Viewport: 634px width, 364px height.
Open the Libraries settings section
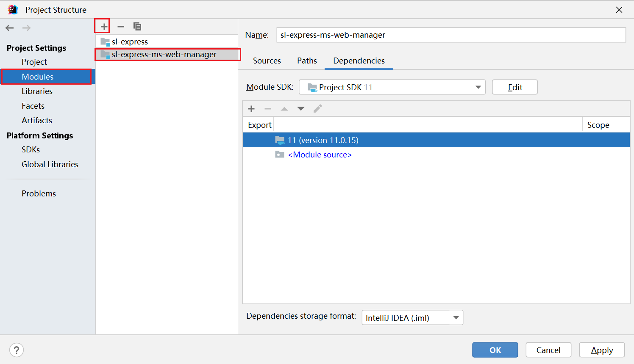[37, 91]
